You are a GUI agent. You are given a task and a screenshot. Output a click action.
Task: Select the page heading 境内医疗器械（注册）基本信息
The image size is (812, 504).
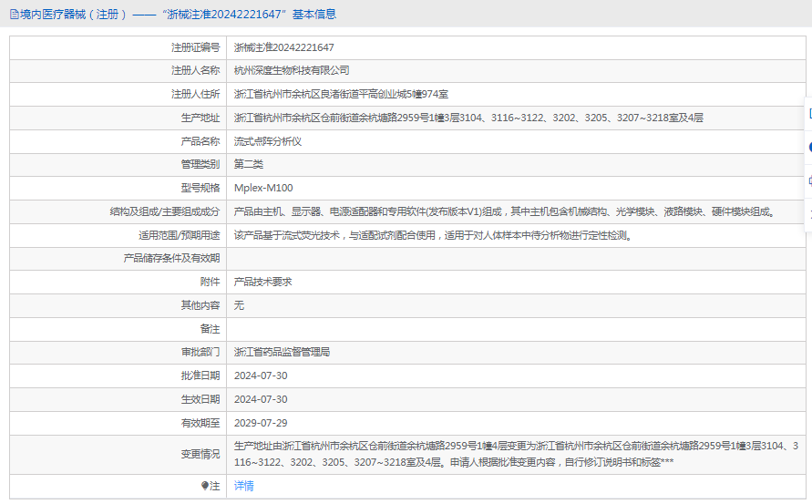(173, 15)
